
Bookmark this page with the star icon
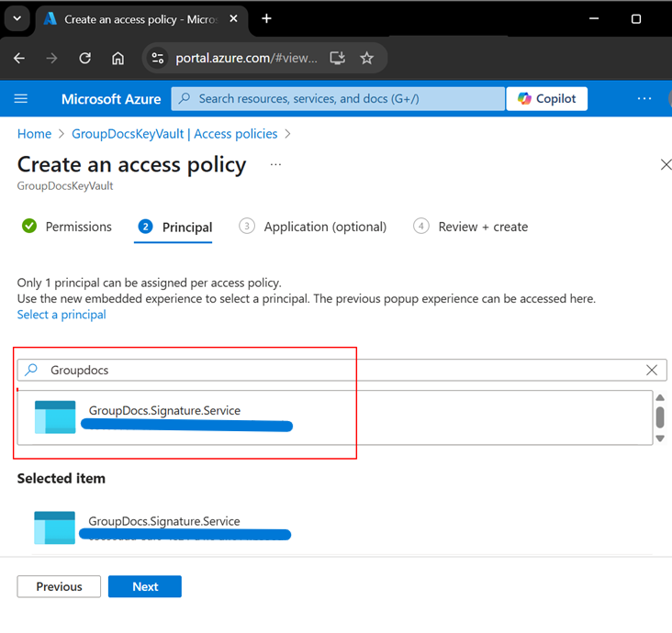click(367, 58)
